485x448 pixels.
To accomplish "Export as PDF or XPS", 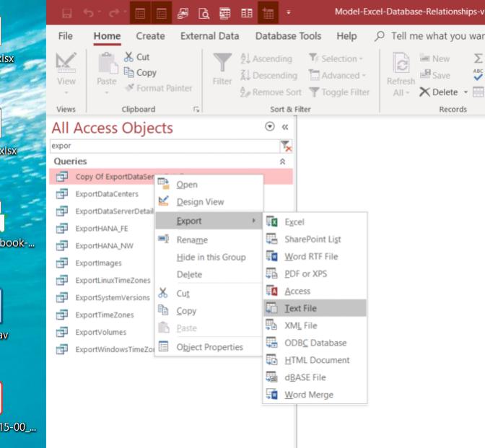I will click(315, 274).
